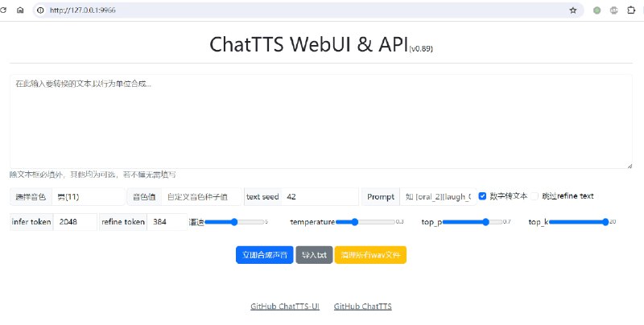Enable the 跳过 refine text checkbox
644x325 pixels.
535,195
